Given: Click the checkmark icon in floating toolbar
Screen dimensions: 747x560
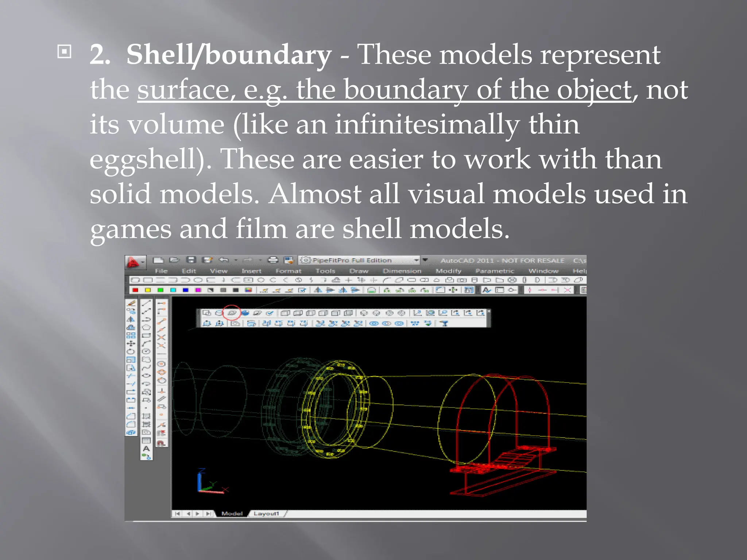Looking at the screenshot, I should 270,313.
